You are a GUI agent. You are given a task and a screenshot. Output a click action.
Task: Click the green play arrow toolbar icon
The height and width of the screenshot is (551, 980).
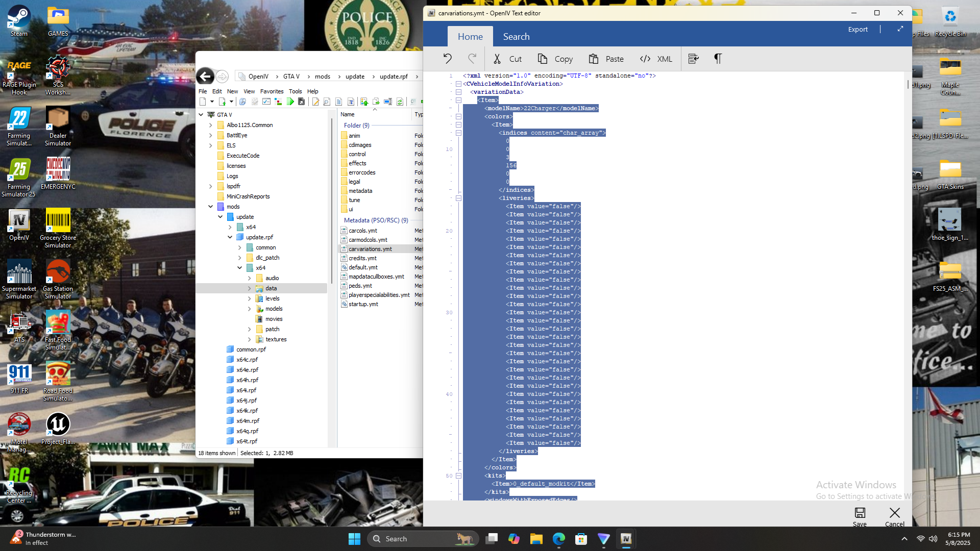coord(290,102)
